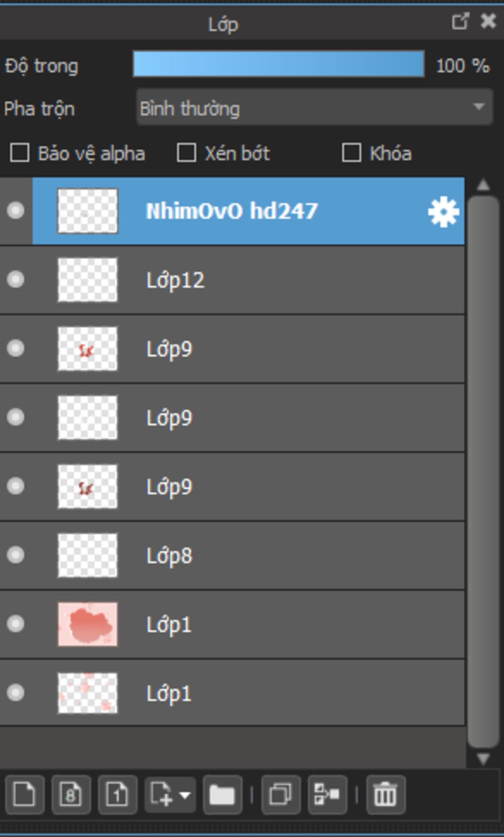Check the Khóa lock checkbox
This screenshot has width=504, height=837.
351,153
